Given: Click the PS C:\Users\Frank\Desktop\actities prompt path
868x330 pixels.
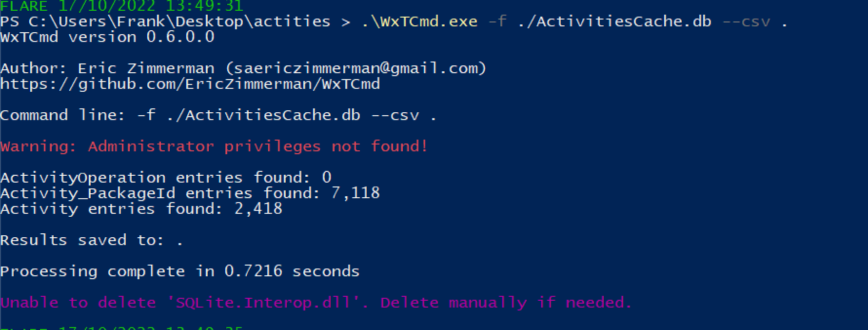Looking at the screenshot, I should [x=165, y=21].
